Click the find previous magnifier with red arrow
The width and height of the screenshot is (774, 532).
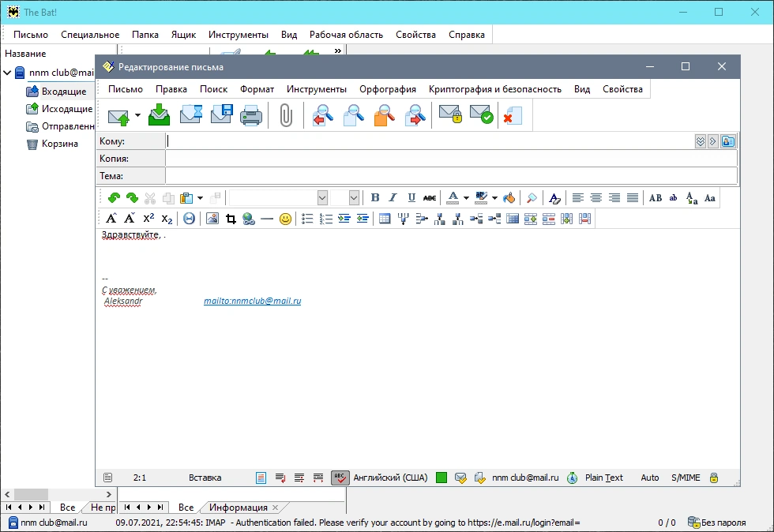click(323, 115)
